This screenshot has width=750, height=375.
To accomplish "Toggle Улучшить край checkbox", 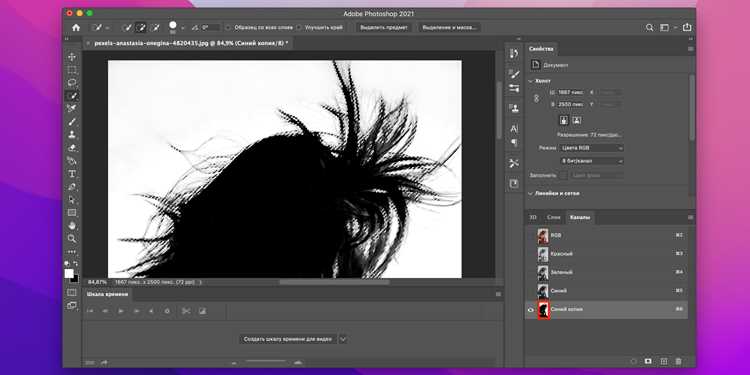I will pyautogui.click(x=298, y=28).
